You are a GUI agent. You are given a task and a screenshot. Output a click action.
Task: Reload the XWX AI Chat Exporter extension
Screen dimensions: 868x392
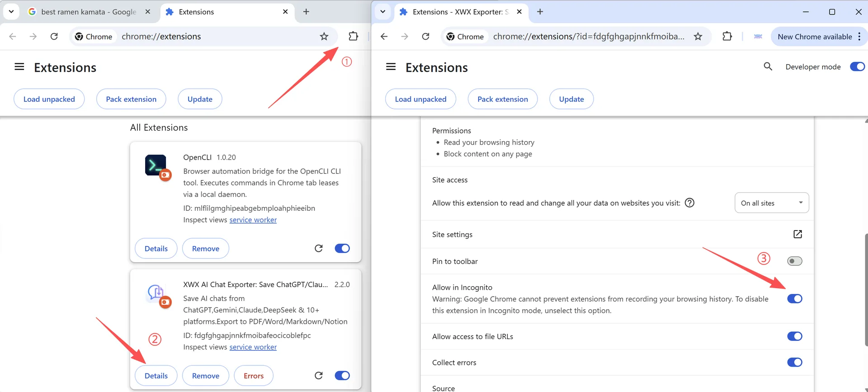pos(319,376)
